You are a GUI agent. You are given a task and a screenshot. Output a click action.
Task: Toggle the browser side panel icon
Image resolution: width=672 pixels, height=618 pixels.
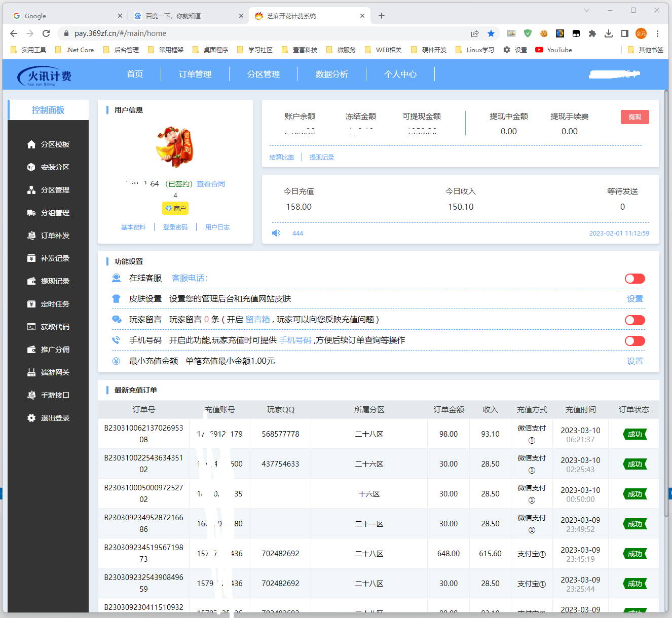pyautogui.click(x=625, y=33)
